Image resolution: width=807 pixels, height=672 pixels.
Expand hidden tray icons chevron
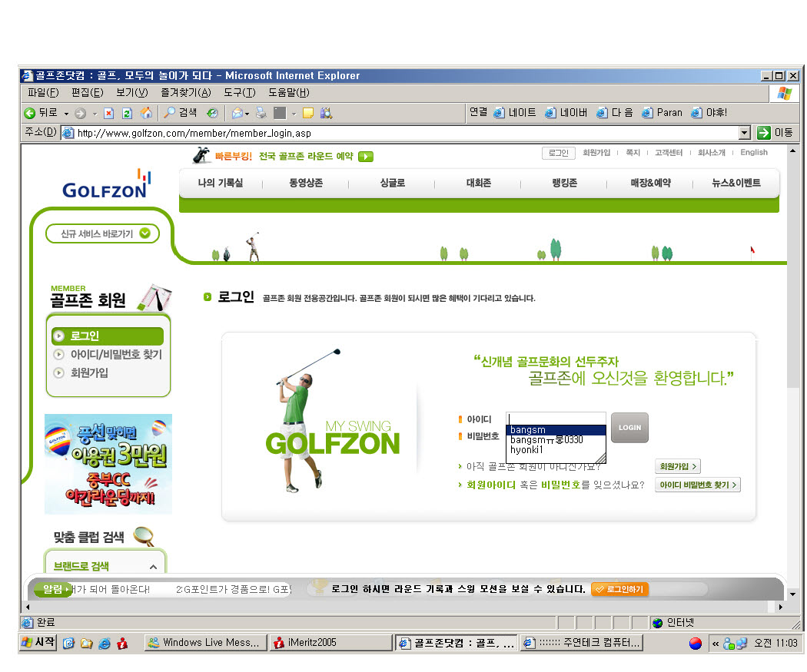(x=716, y=644)
